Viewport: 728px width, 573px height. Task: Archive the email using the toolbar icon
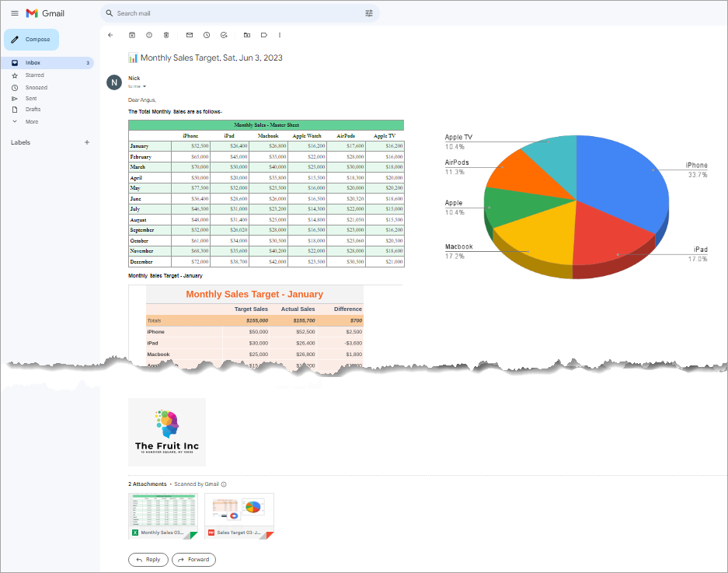[x=131, y=35]
